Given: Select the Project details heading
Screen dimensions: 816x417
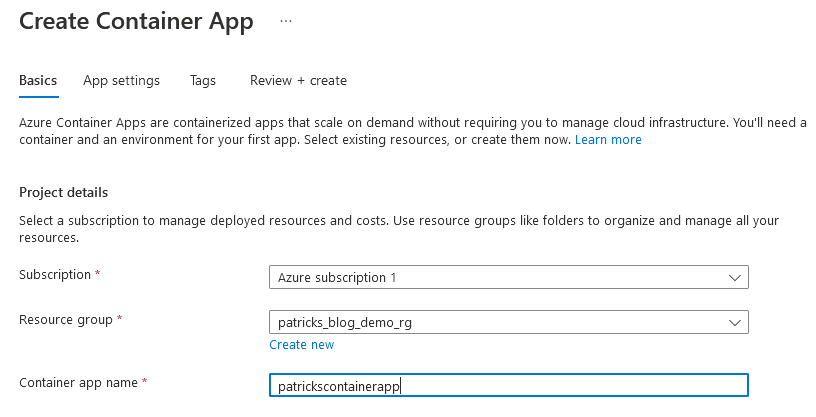Looking at the screenshot, I should pyautogui.click(x=63, y=193).
